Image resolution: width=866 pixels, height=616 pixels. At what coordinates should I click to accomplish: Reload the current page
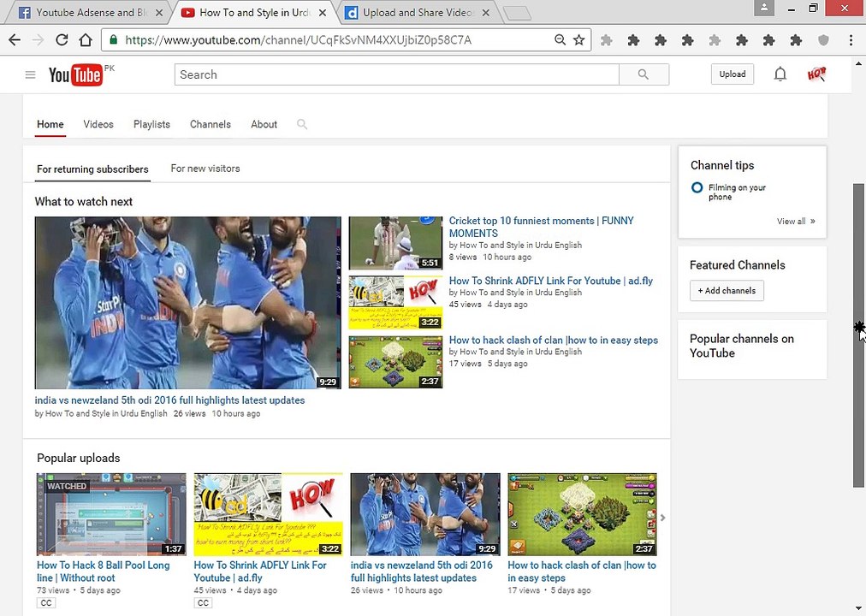pos(62,39)
